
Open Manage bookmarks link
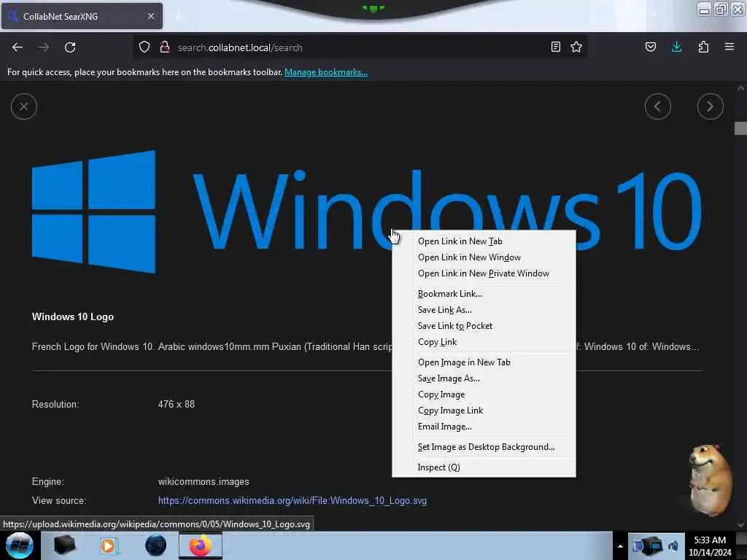tap(326, 72)
